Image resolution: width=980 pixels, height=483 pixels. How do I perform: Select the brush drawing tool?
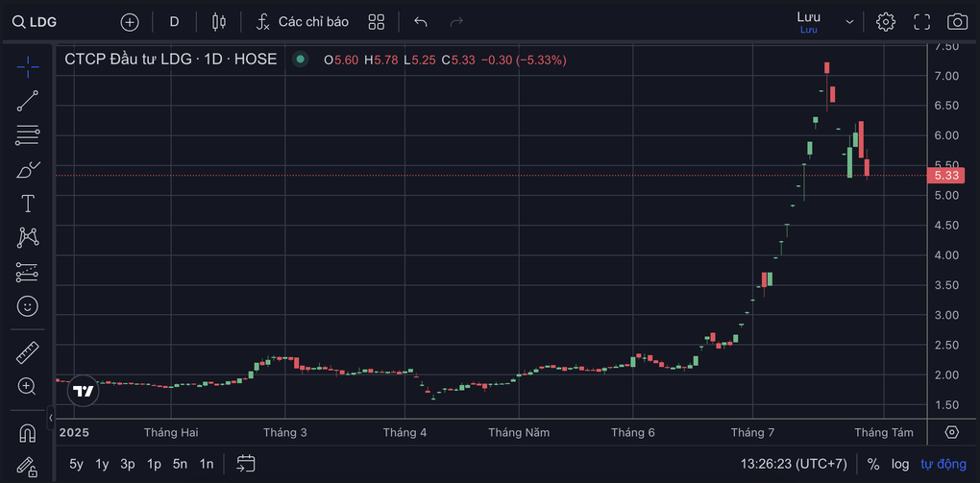pyautogui.click(x=28, y=169)
